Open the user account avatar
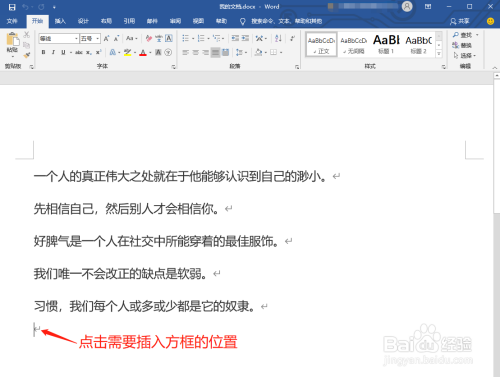Image resolution: width=500 pixels, height=377 pixels. pyautogui.click(x=407, y=6)
